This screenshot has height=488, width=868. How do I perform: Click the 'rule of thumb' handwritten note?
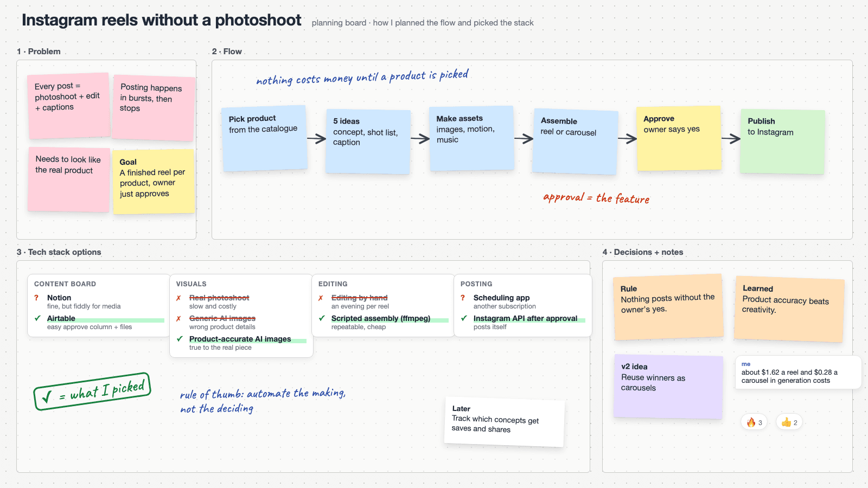(x=263, y=400)
